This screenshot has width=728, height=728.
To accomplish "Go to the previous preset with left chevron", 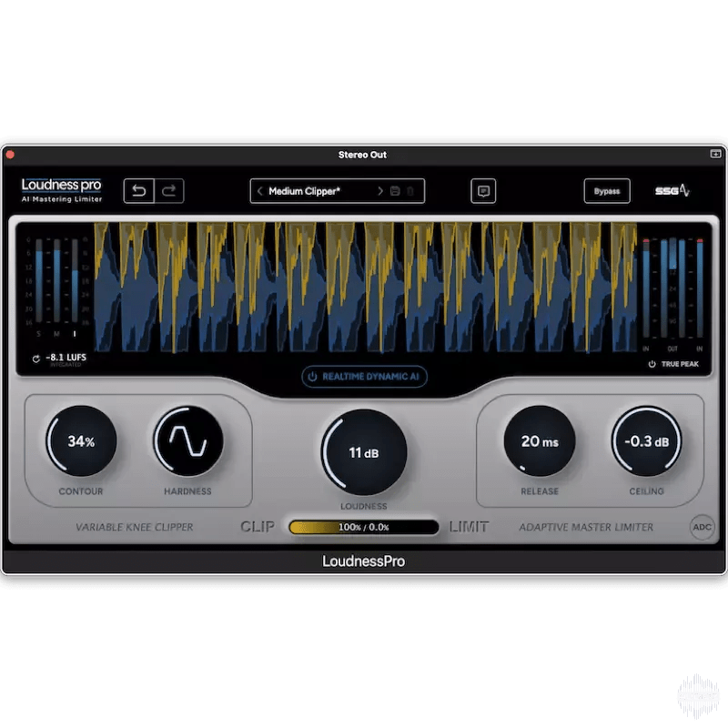I will 259,191.
